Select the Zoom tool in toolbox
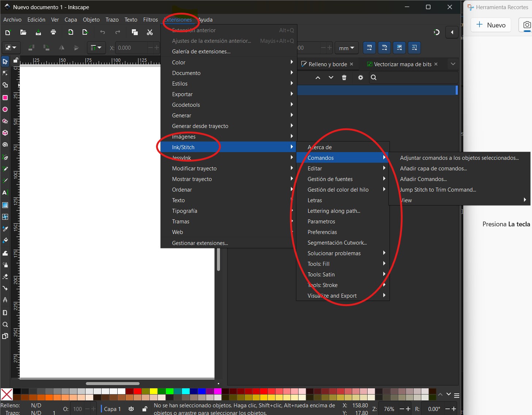The image size is (532, 415). pos(5,325)
